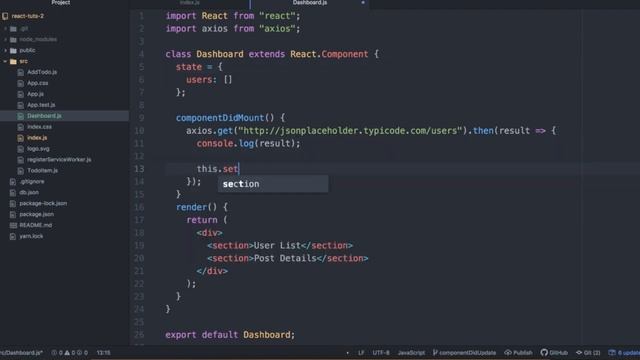Viewport: 640px width, 360px height.
Task: Click the package-lock.json file icon
Action: pos(13,204)
